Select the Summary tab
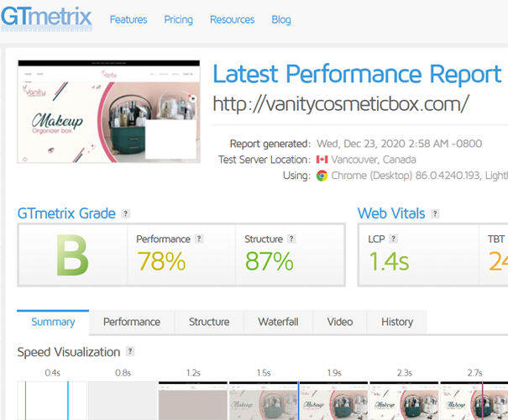The width and height of the screenshot is (508, 420). click(x=53, y=322)
